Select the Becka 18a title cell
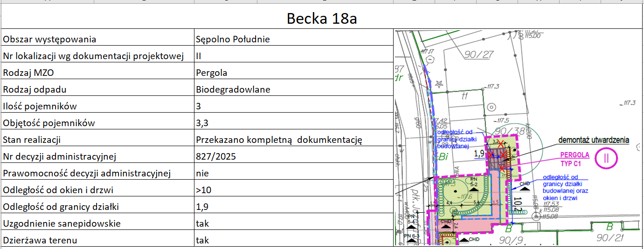 pyautogui.click(x=322, y=19)
